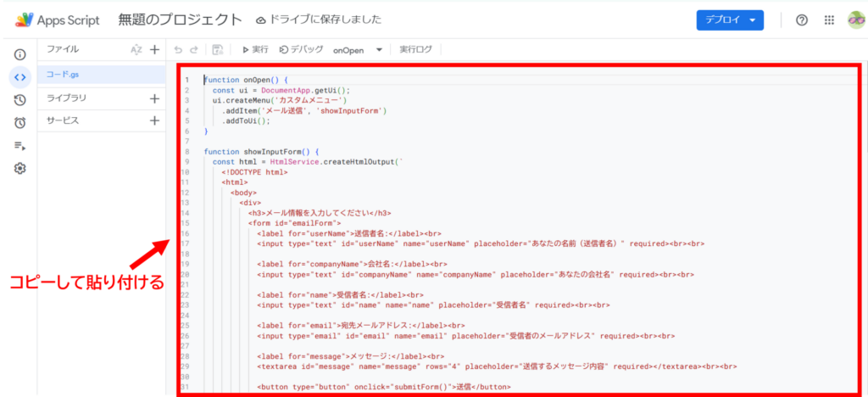Click line number 8 in gutter
Viewport: 868px width, 397px height.
[x=189, y=151]
